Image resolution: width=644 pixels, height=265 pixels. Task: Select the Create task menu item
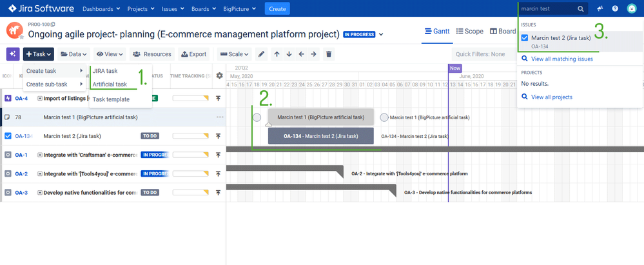tap(55, 71)
